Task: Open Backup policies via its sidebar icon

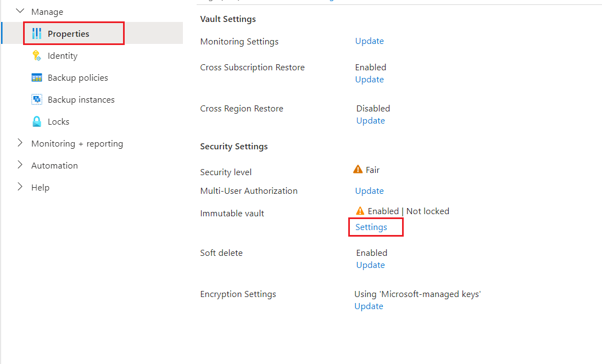Action: coord(36,77)
